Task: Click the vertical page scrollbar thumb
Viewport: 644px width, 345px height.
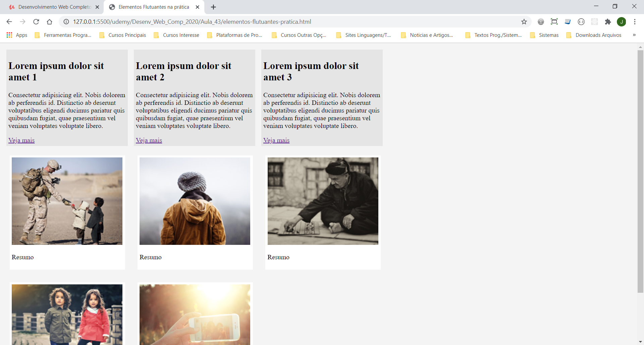Action: [x=640, y=171]
